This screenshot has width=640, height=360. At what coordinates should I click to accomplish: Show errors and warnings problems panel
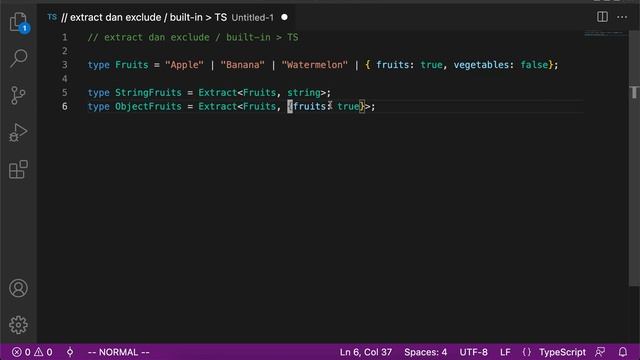pos(32,352)
